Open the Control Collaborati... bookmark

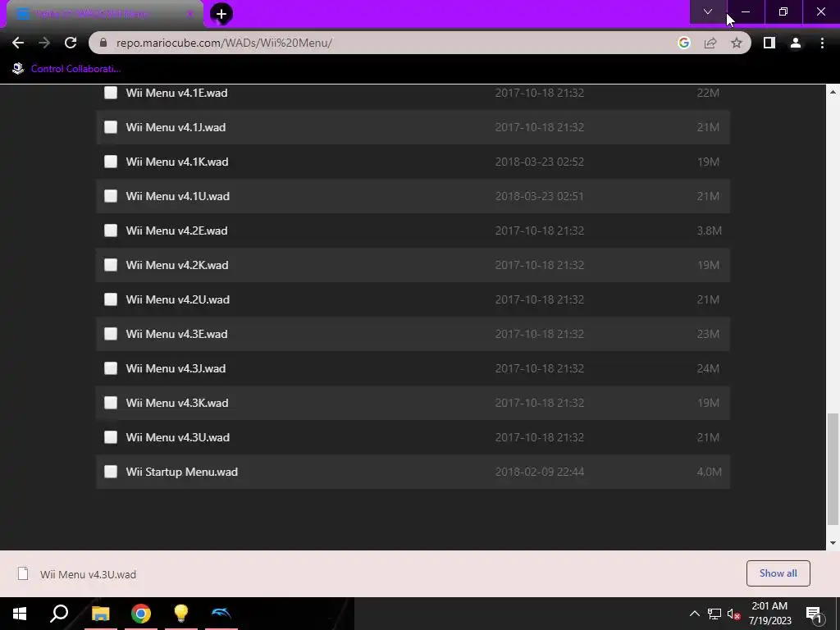[67, 69]
